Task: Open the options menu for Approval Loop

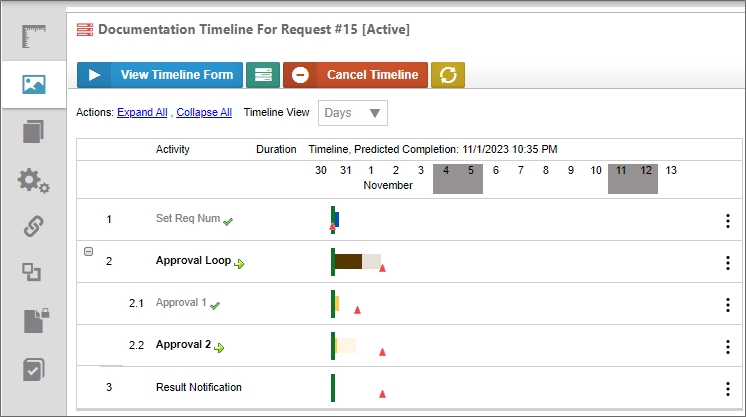Action: coord(727,262)
